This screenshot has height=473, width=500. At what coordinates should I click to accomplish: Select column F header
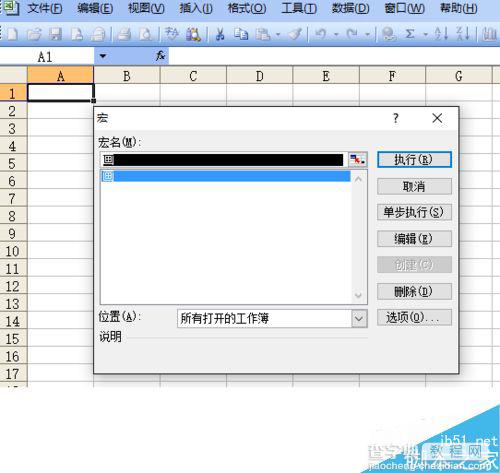pos(392,76)
